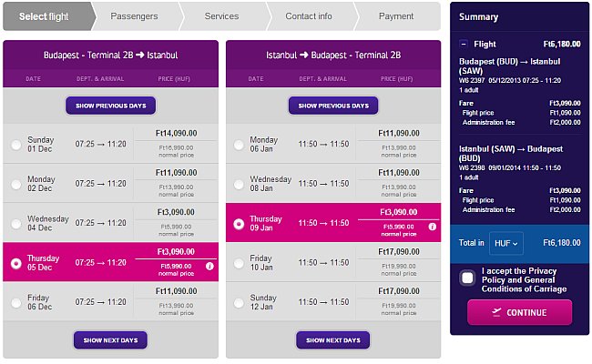Click info icon on Thursday 05 Dec fare
This screenshot has height=364, width=592.
209,266
